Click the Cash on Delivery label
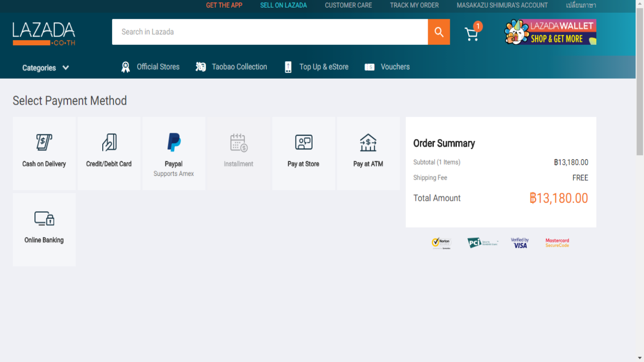The image size is (644, 362). tap(44, 164)
